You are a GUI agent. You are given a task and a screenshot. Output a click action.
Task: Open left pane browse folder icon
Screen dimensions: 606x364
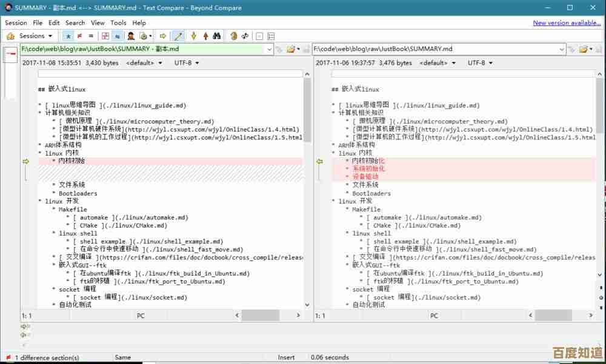291,48
